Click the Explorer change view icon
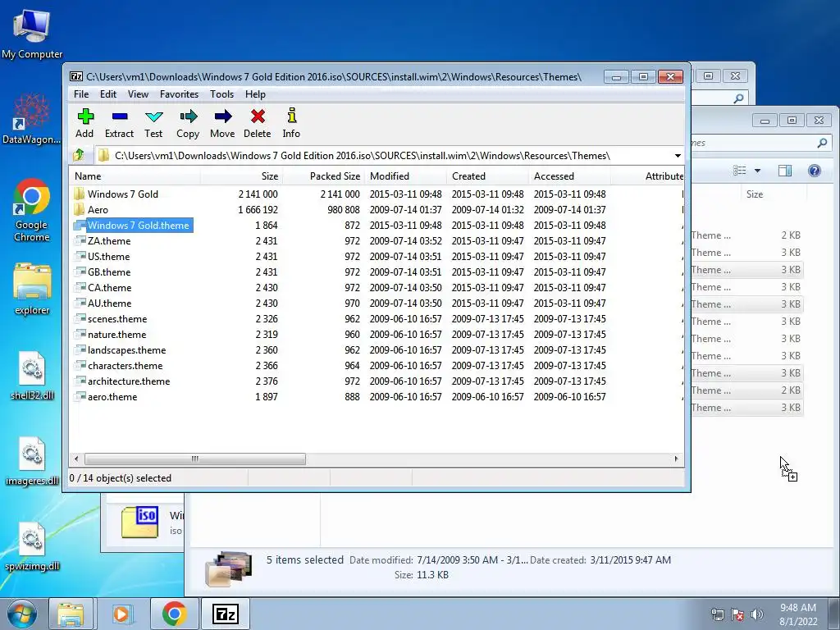 click(740, 171)
